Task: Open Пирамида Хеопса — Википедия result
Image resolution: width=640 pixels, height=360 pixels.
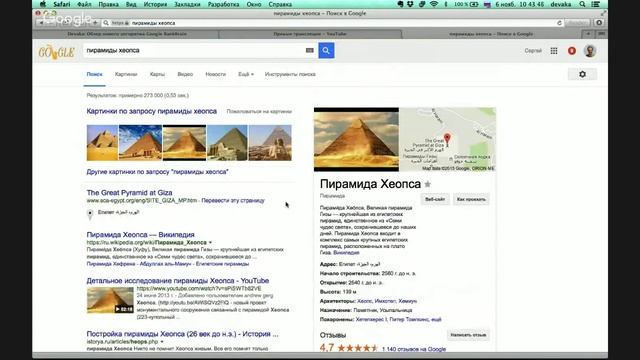Action: 140,235
